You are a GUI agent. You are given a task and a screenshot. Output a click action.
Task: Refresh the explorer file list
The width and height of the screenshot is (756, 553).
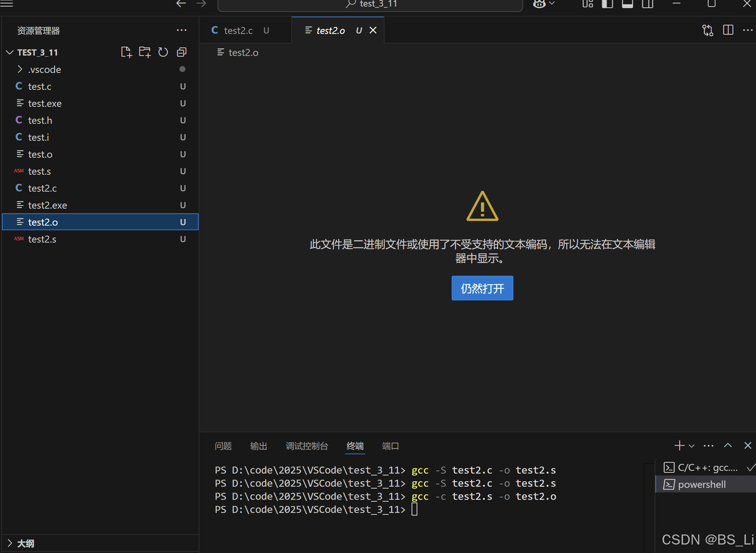click(x=163, y=52)
